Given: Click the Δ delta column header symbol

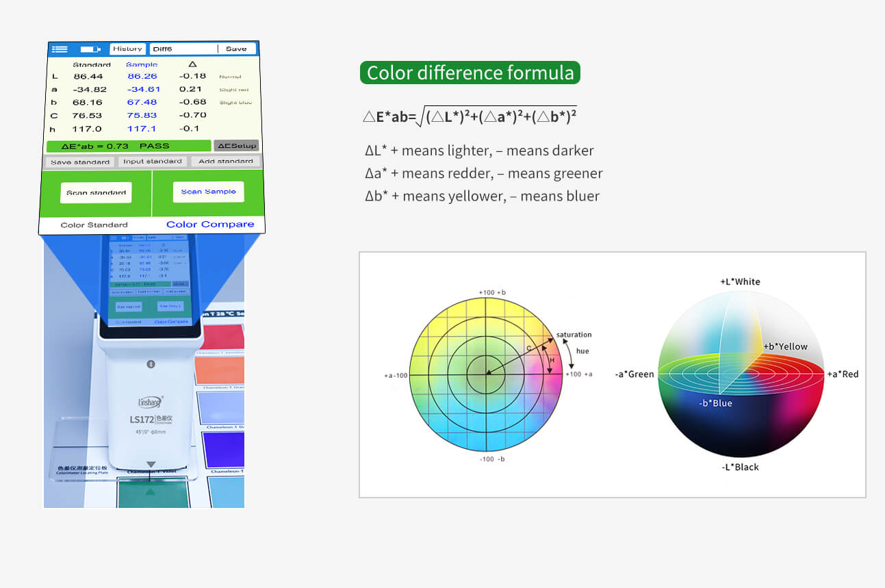Looking at the screenshot, I should point(192,64).
